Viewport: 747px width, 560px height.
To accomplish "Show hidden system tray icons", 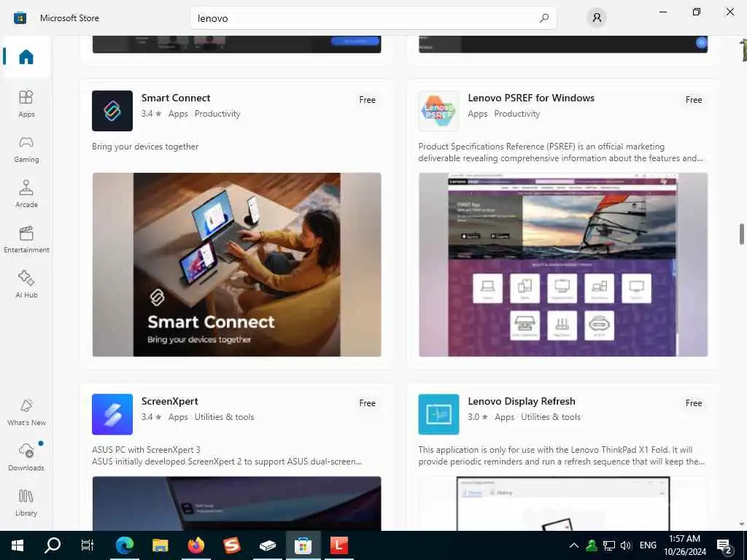I will (574, 545).
